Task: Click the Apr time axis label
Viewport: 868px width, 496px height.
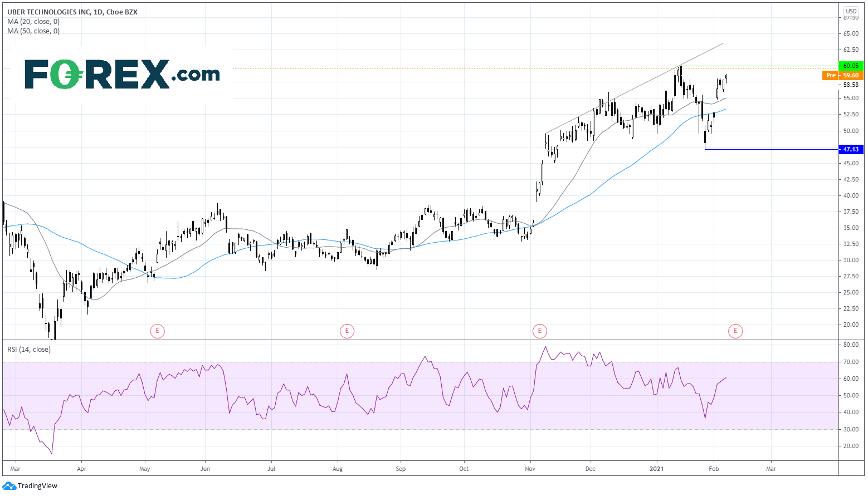Action: pyautogui.click(x=81, y=469)
